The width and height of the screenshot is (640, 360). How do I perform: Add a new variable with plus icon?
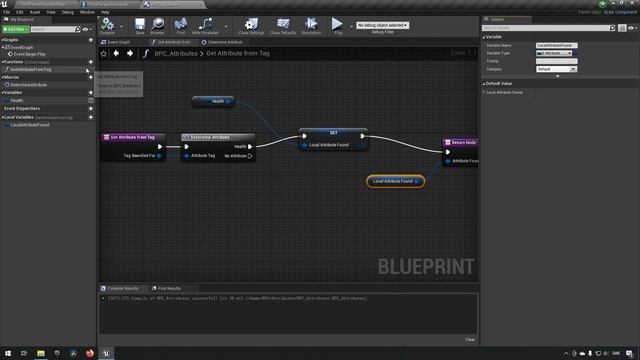tap(91, 93)
